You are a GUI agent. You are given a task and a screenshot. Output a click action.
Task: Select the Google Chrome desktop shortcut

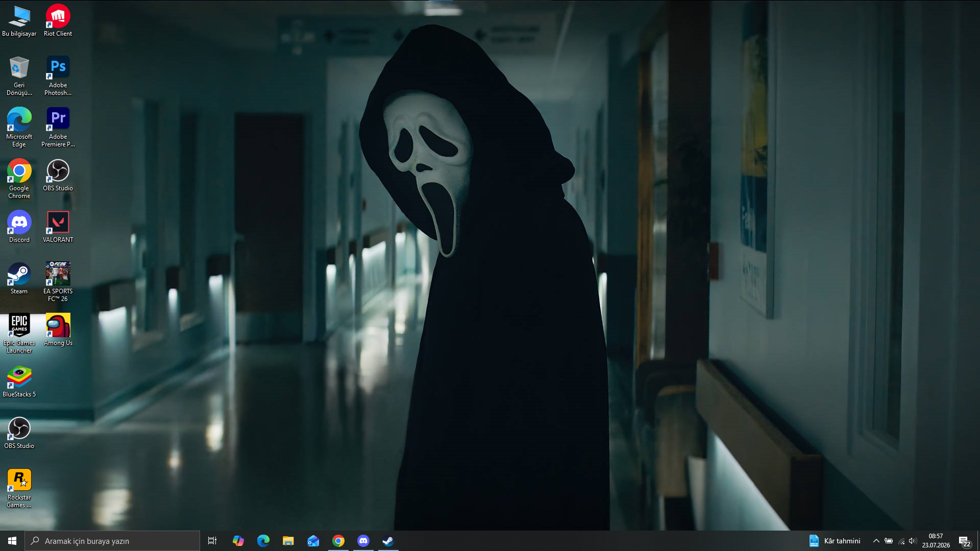coord(19,179)
